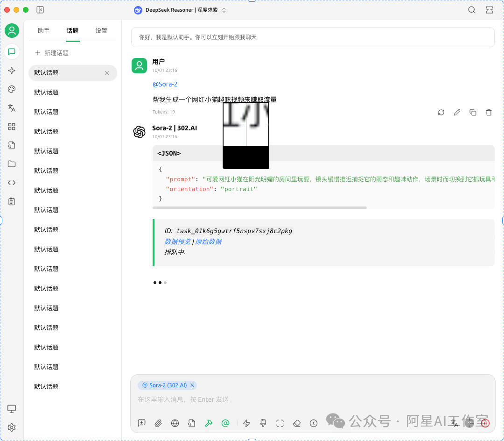The width and height of the screenshot is (504, 441).
Task: Switch to the 设置 tab
Action: 101,30
